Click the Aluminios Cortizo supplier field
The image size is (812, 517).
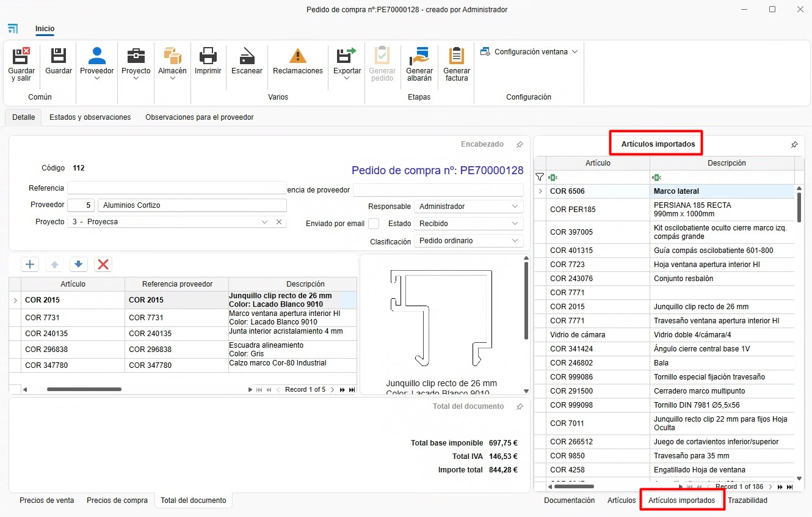click(192, 205)
